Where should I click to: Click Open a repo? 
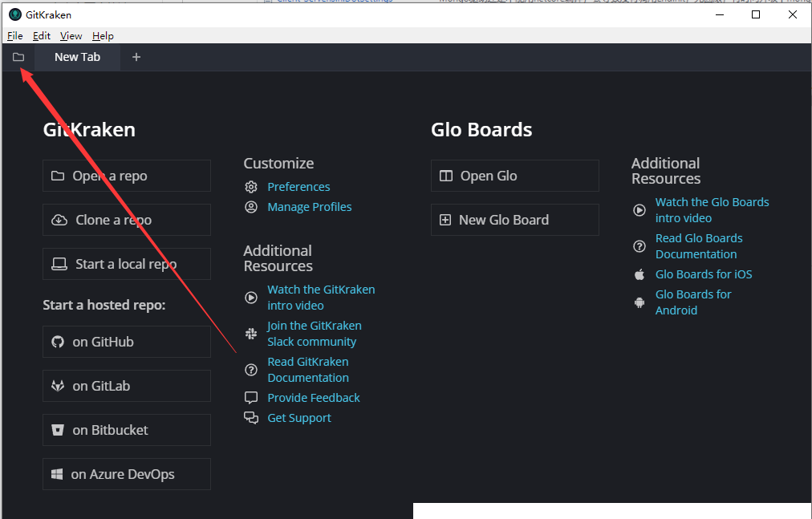126,175
